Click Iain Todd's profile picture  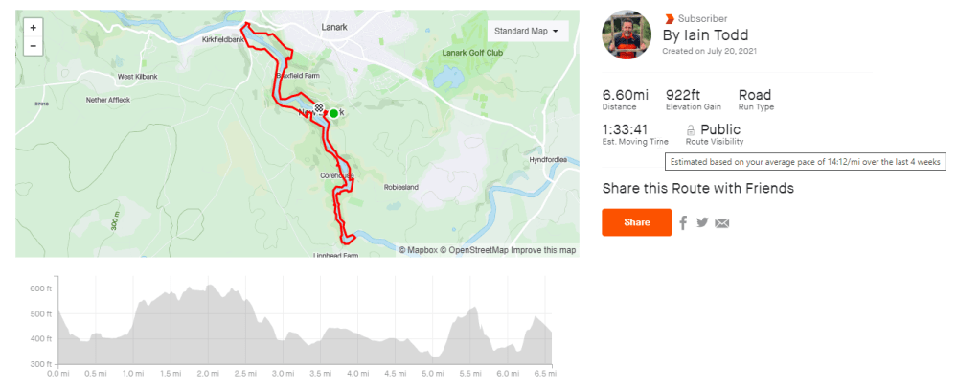pyautogui.click(x=627, y=36)
